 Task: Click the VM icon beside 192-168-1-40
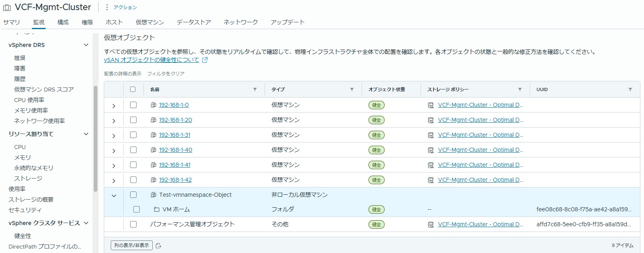pyautogui.click(x=154, y=150)
